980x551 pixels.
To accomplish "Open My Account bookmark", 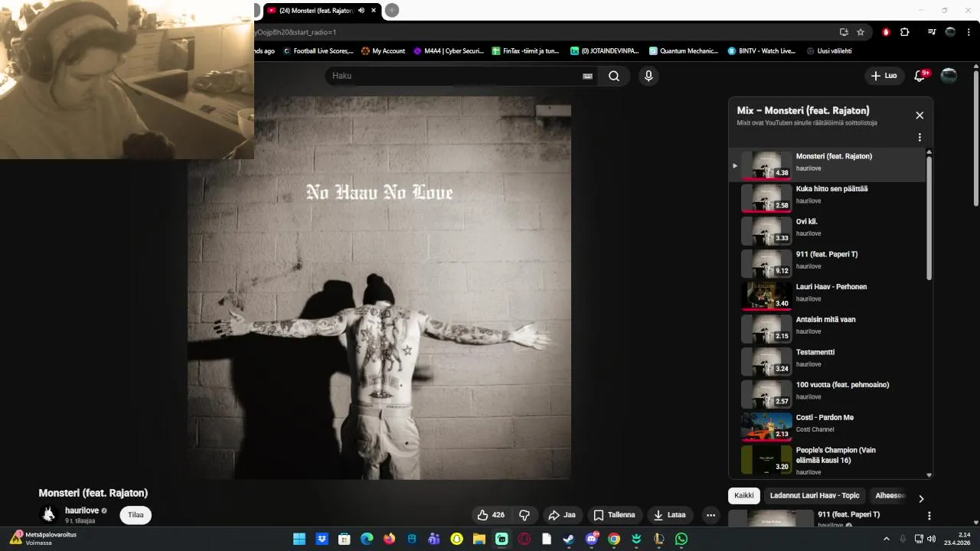I will click(x=383, y=51).
